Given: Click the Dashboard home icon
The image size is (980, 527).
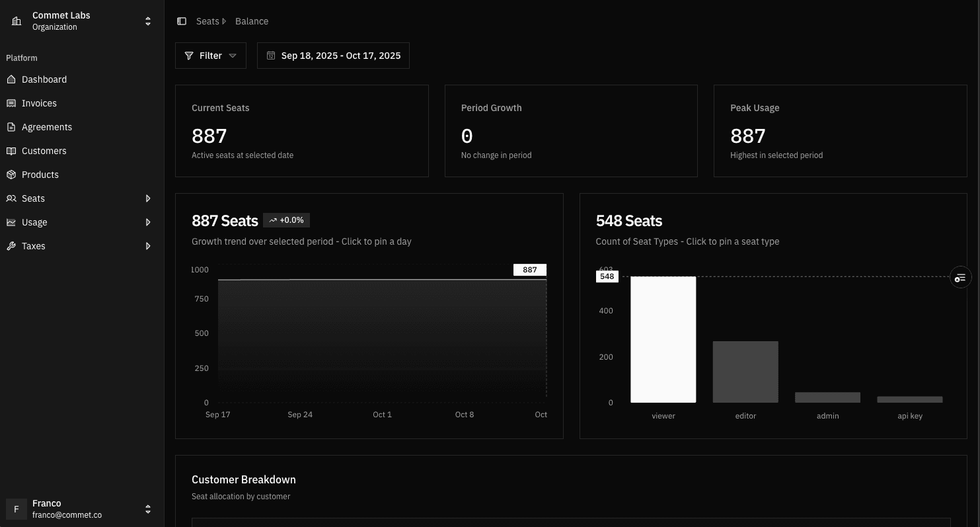Looking at the screenshot, I should tap(11, 79).
